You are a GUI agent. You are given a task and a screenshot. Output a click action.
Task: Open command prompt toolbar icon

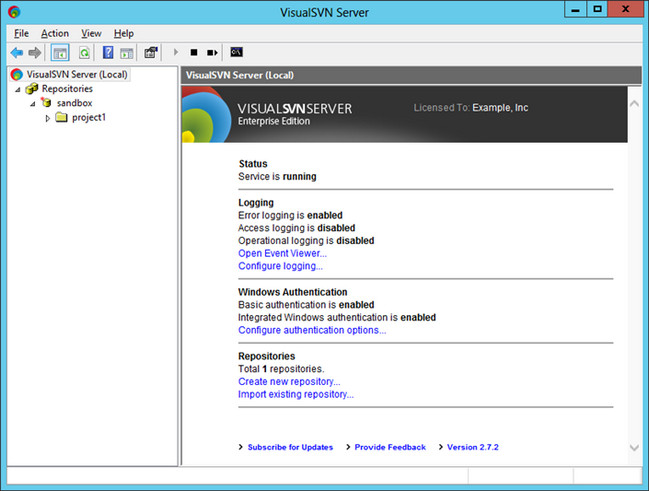(x=236, y=52)
